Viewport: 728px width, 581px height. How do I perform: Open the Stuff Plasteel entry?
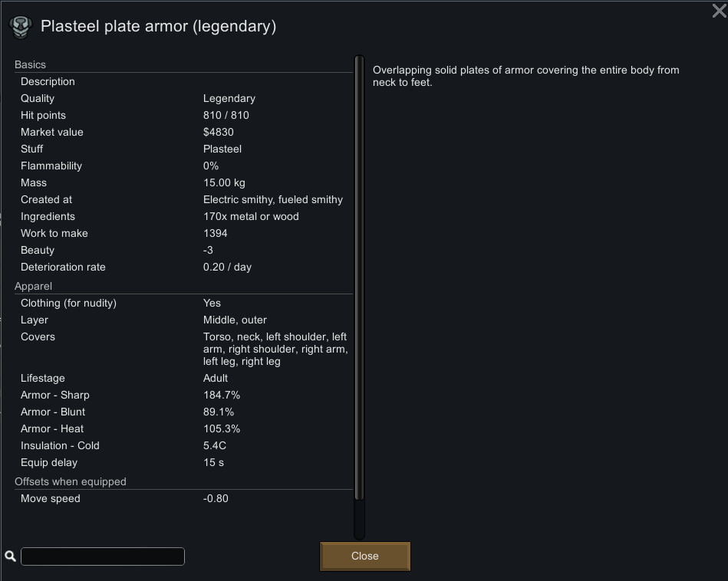pyautogui.click(x=184, y=149)
